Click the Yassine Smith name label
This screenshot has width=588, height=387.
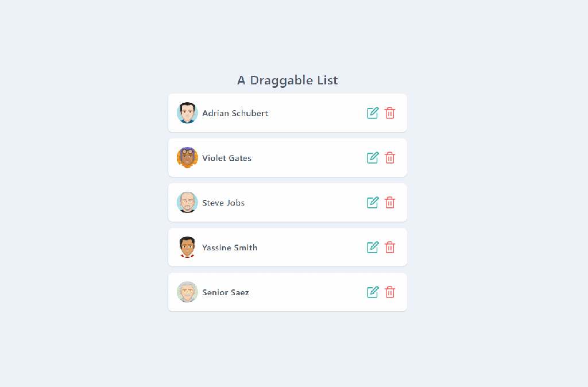click(230, 247)
